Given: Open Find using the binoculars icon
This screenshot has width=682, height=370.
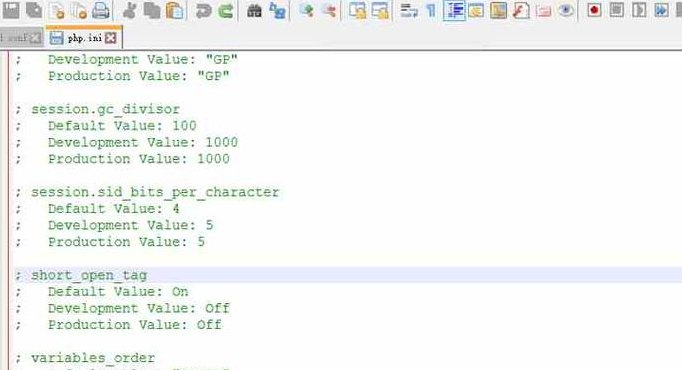Looking at the screenshot, I should [x=254, y=10].
